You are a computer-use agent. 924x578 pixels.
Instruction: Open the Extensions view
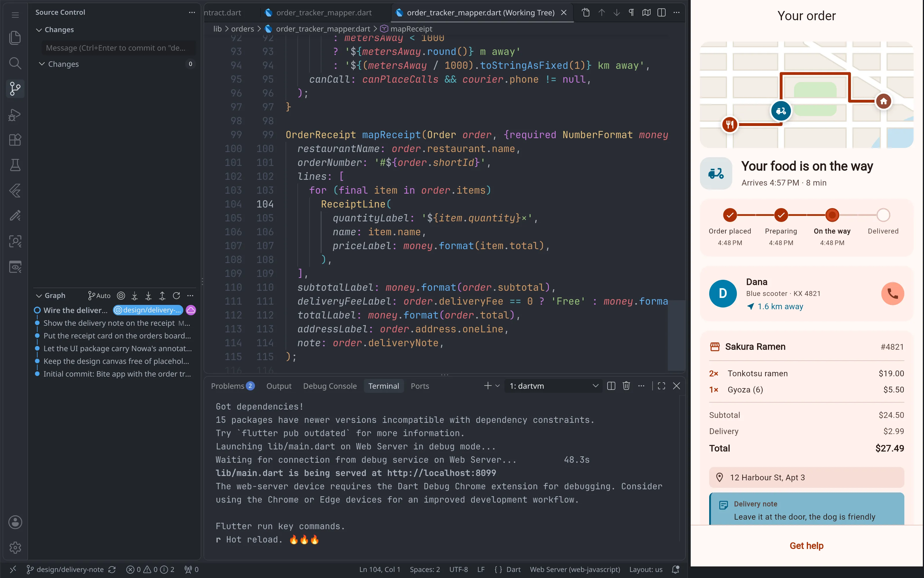[x=15, y=140]
